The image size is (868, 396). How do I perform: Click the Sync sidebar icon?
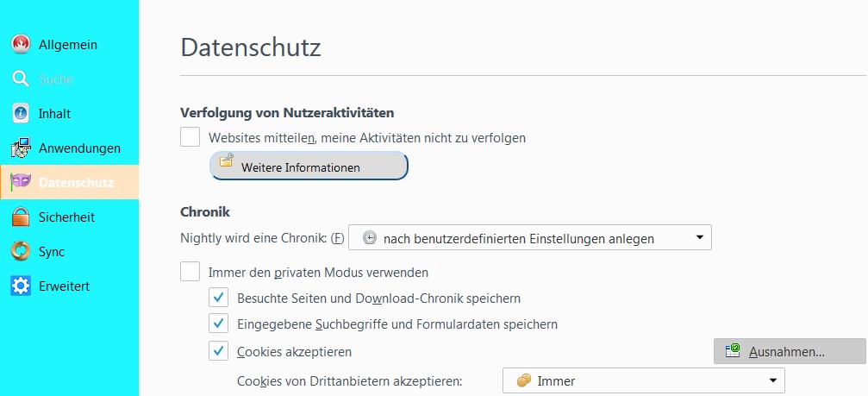(21, 252)
